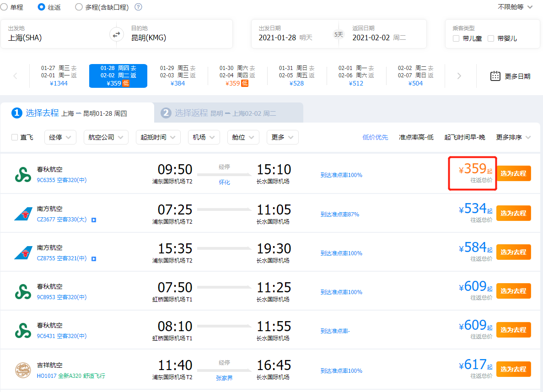Check the 带儿童 passenger option
The width and height of the screenshot is (543, 392).
tap(456, 38)
